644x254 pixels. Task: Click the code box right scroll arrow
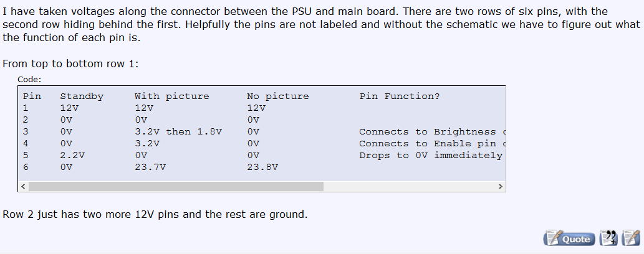click(499, 186)
